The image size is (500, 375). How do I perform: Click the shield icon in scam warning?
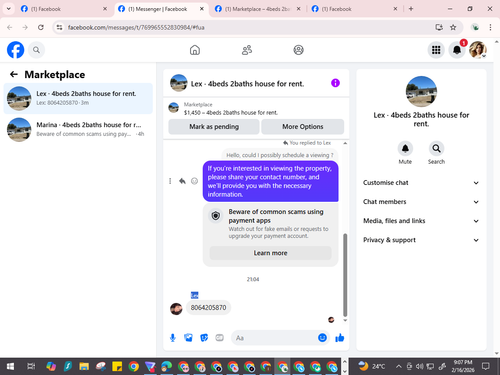[216, 216]
